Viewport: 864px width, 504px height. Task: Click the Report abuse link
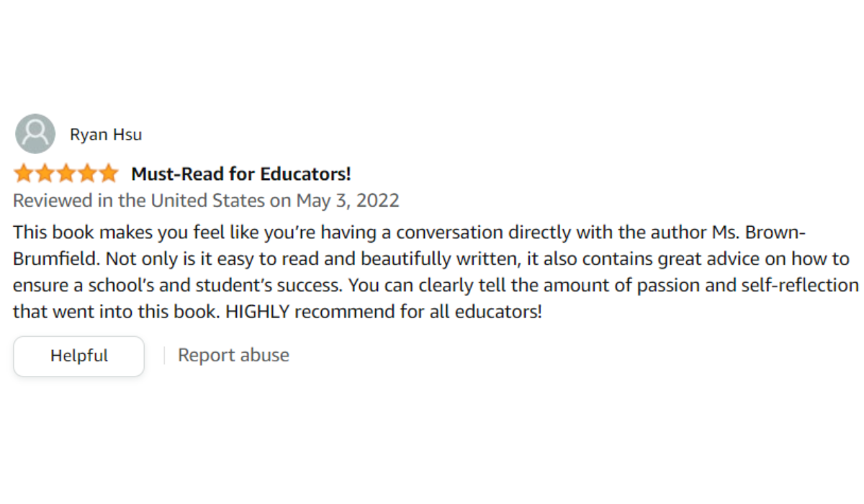coord(233,355)
